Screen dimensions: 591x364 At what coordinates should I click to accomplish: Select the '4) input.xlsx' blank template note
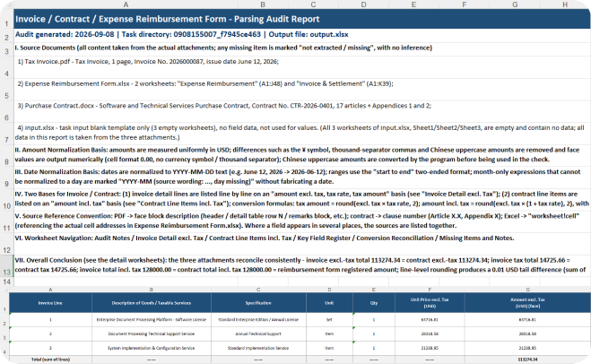click(300, 133)
